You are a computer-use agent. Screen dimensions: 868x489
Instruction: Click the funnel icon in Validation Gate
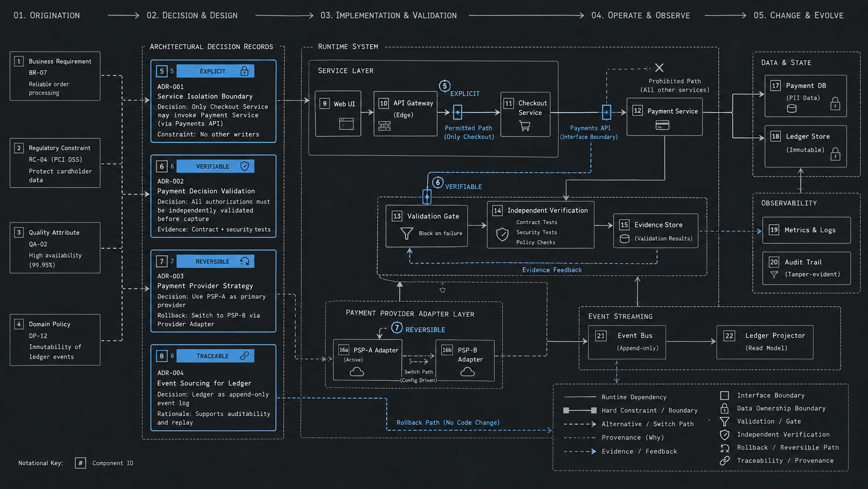point(406,233)
